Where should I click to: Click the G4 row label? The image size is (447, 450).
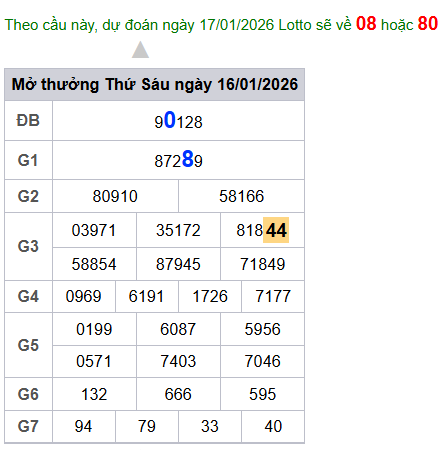click(28, 296)
